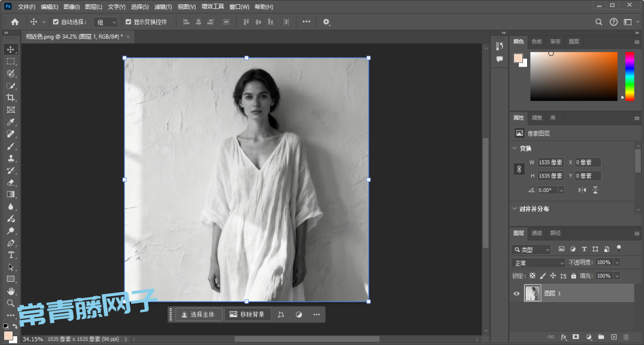Screen dimensions: 644x345
Task: Hide 图层 1 using the eye icon
Action: point(516,293)
